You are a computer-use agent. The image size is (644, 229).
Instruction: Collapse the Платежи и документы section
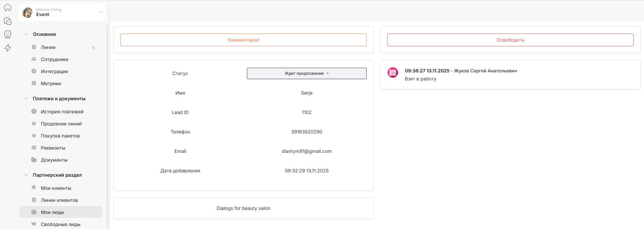pyautogui.click(x=26, y=99)
